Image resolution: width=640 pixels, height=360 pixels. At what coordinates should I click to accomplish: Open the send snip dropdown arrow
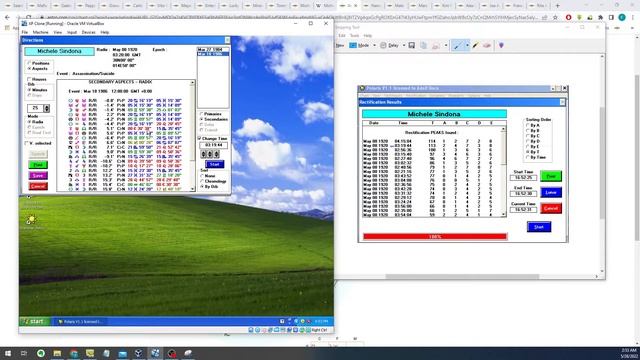[x=446, y=46]
